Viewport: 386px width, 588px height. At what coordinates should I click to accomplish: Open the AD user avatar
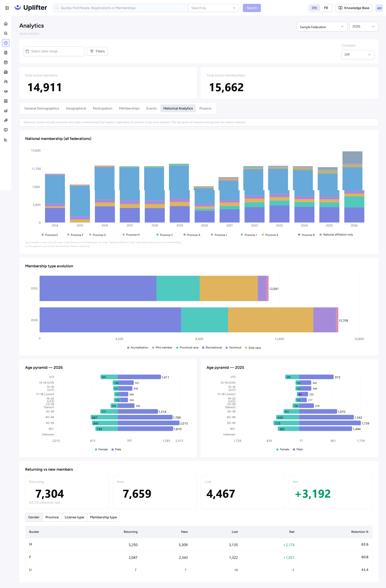(x=379, y=8)
